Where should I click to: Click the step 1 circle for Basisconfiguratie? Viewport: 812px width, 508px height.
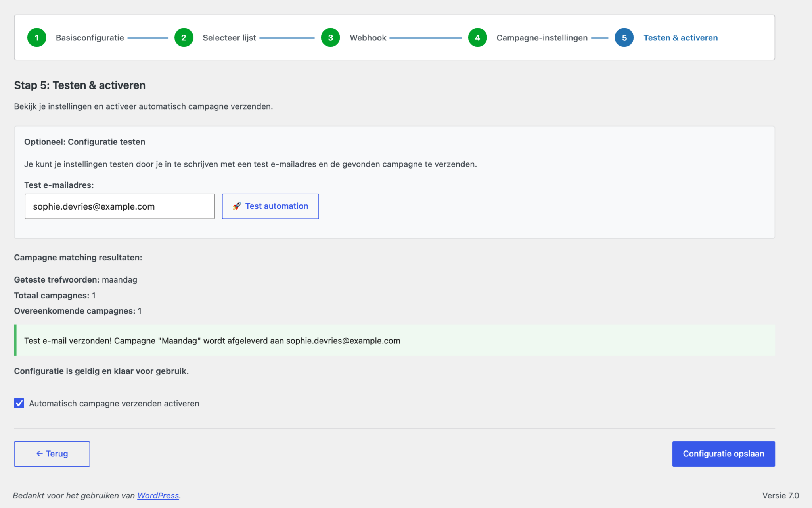click(x=37, y=38)
